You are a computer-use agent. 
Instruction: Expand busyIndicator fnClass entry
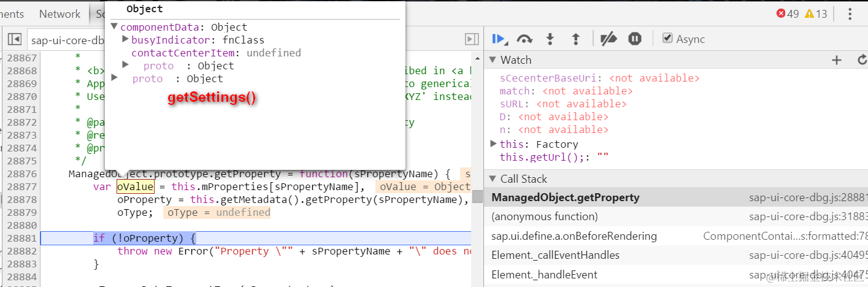pos(125,40)
